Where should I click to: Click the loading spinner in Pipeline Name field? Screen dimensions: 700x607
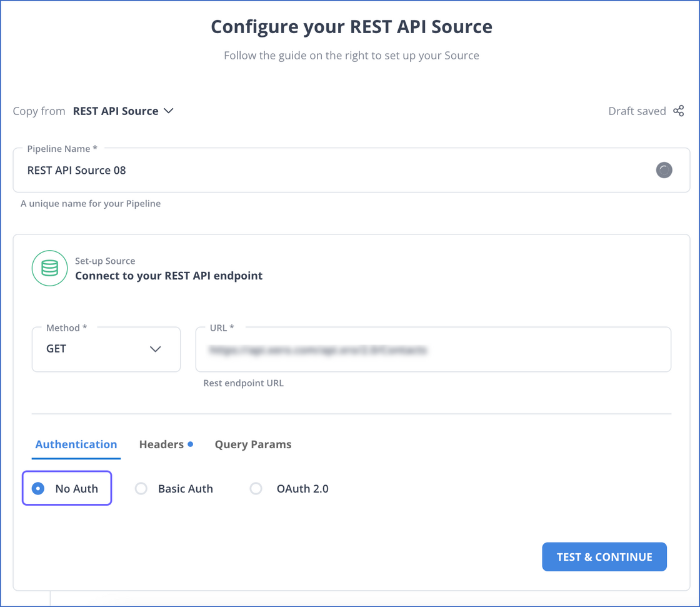pos(664,170)
